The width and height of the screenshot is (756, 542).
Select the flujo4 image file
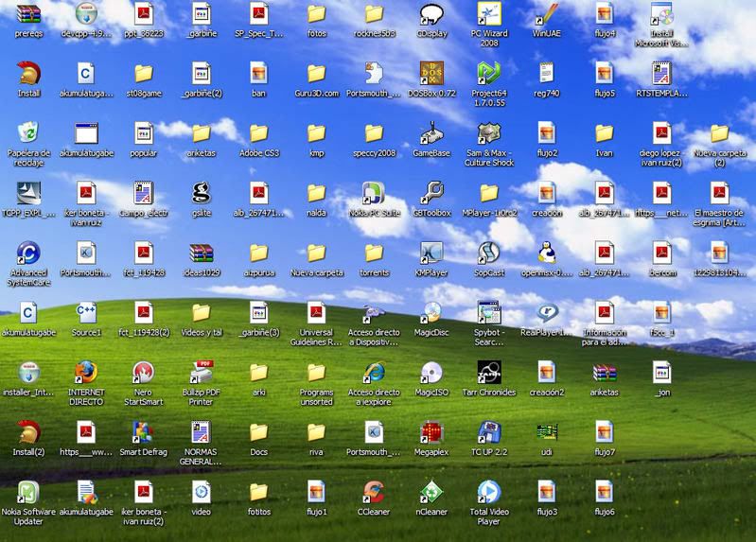(x=604, y=13)
